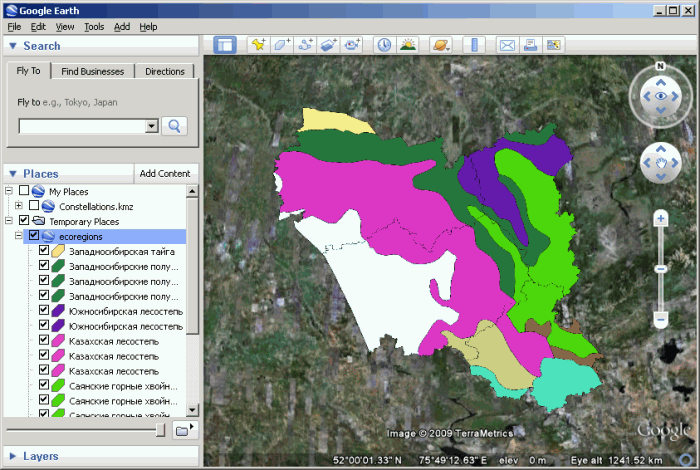The width and height of the screenshot is (700, 470).
Task: Click the magnifier search button
Action: pos(175,126)
